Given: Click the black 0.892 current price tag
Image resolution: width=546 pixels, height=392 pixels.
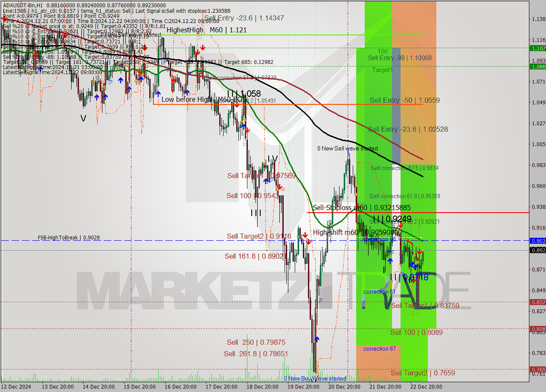Looking at the screenshot, I should pos(537,250).
